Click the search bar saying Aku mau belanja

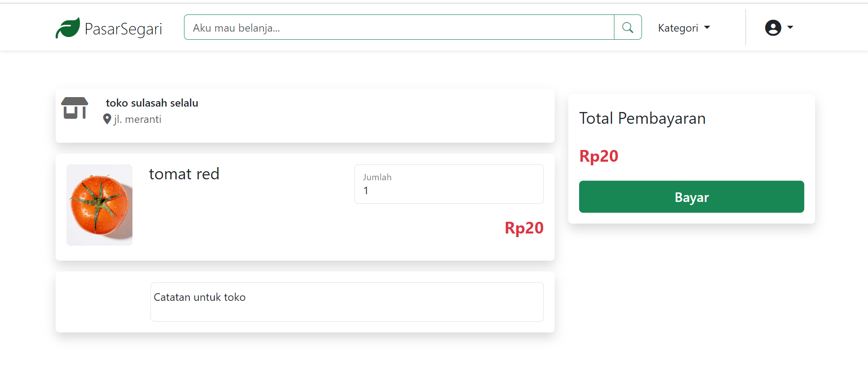click(x=398, y=27)
